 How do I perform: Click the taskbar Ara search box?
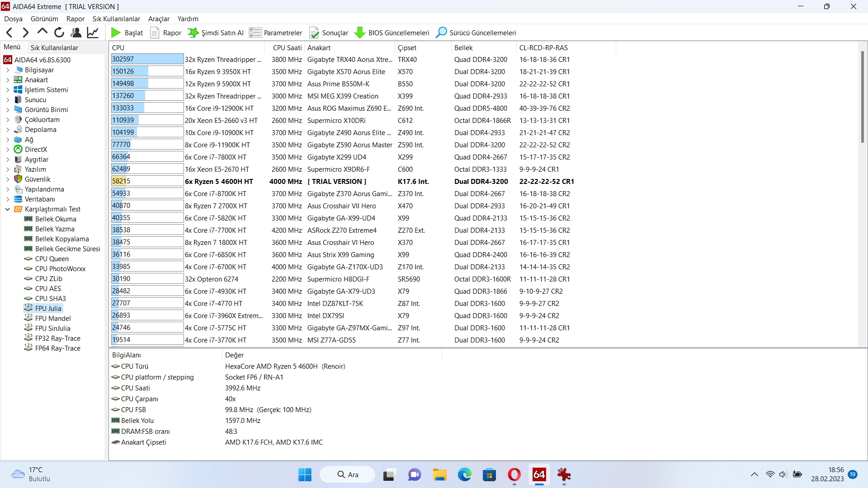pyautogui.click(x=347, y=475)
